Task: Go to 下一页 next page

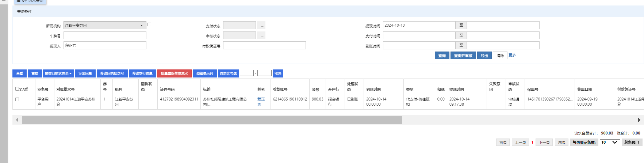Action: (544, 142)
